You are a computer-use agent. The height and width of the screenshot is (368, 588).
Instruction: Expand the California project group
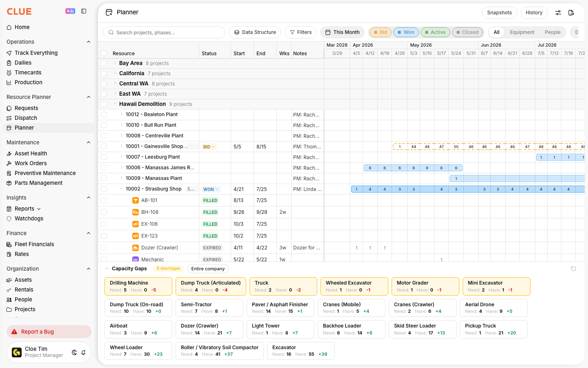click(115, 73)
